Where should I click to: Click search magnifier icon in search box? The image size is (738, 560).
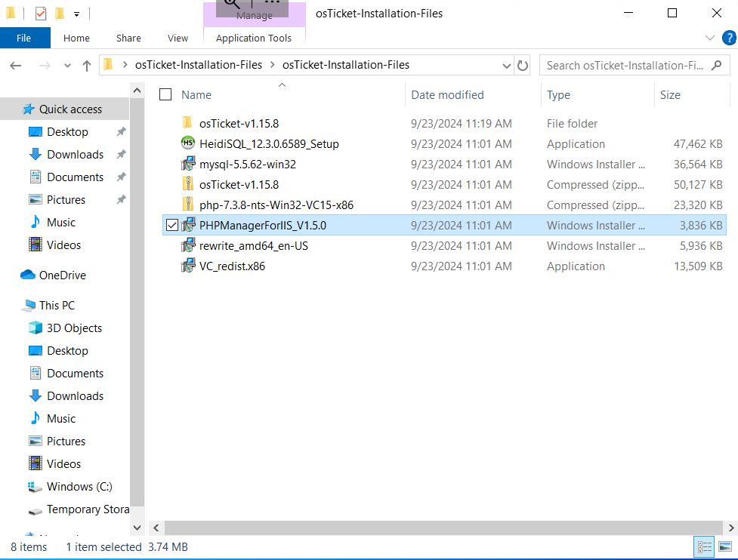tap(716, 66)
